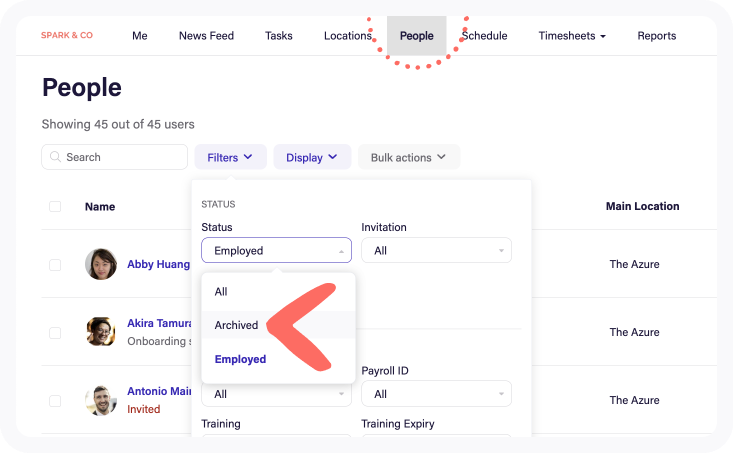Click the search magnifier icon
The height and width of the screenshot is (453, 733).
55,157
